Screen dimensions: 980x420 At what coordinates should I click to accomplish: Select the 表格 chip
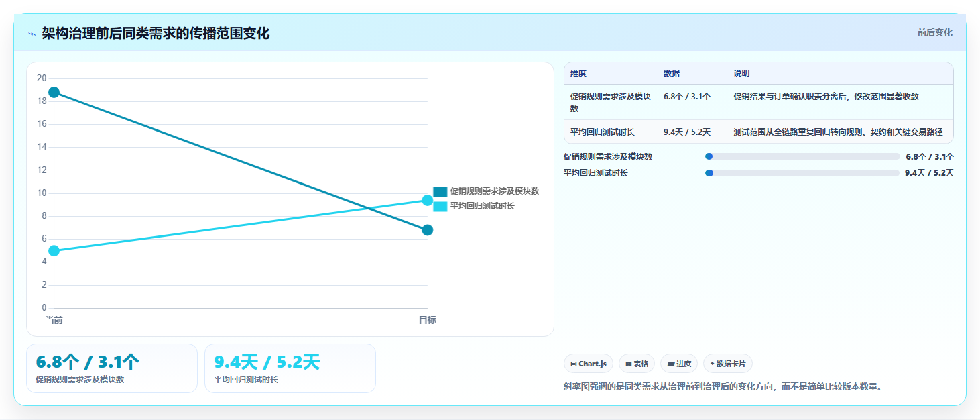pyautogui.click(x=637, y=364)
